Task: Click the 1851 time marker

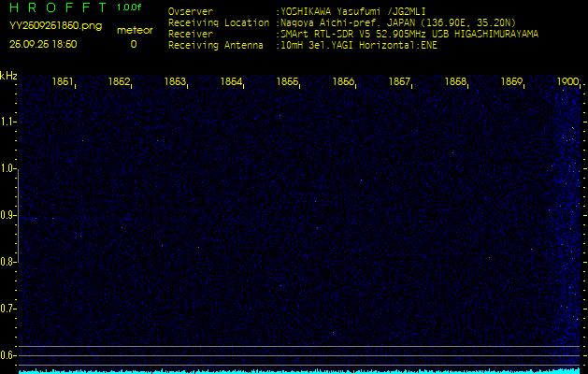Action: tap(63, 81)
